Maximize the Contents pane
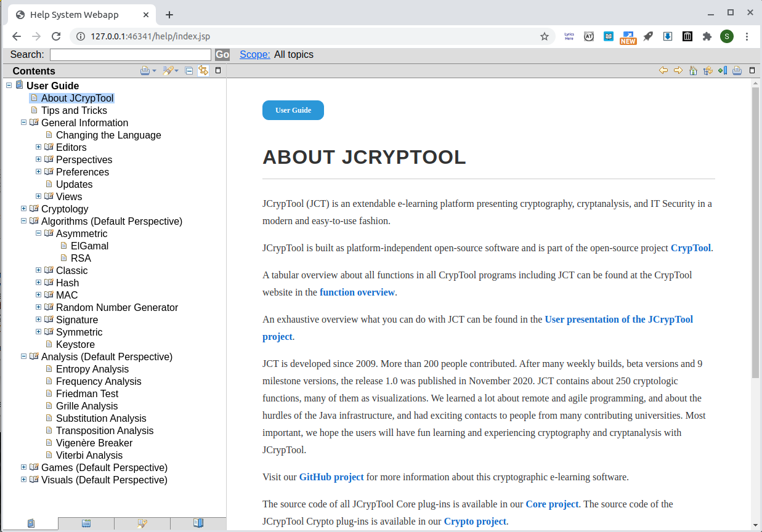 (217, 71)
